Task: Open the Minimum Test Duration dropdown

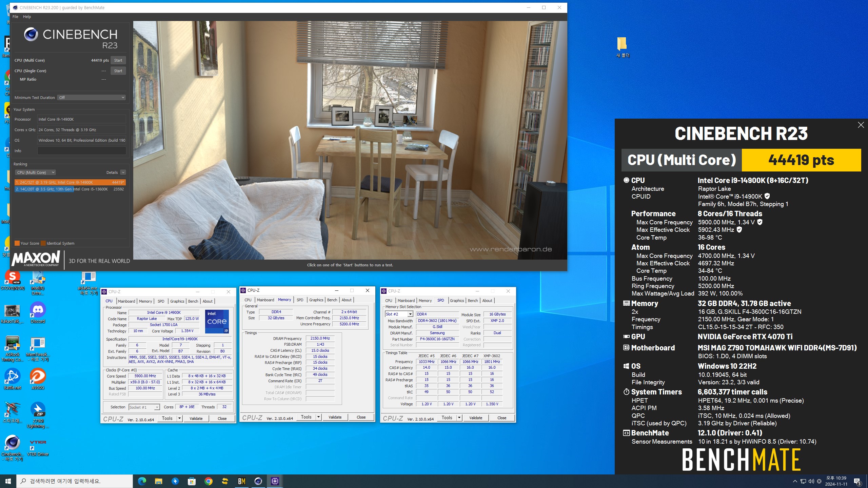Action: coord(92,98)
